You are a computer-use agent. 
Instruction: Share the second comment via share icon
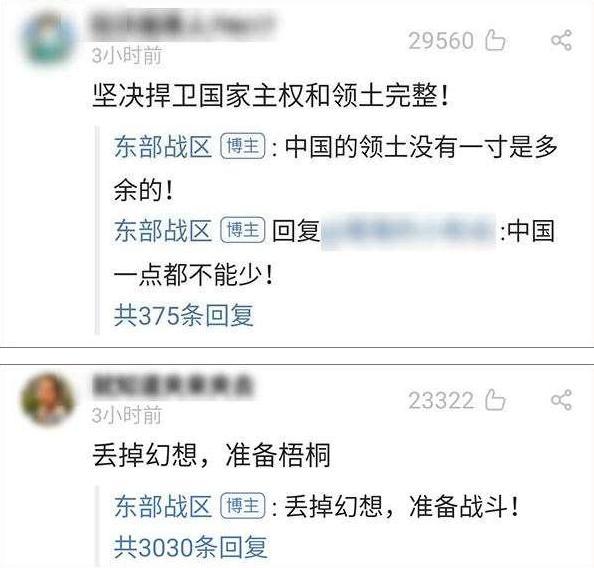tap(561, 400)
